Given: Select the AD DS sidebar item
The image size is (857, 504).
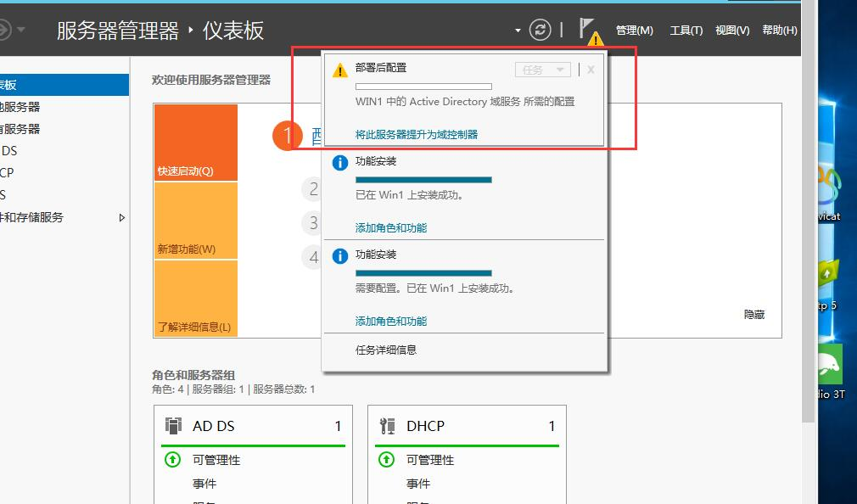Looking at the screenshot, I should (64, 151).
